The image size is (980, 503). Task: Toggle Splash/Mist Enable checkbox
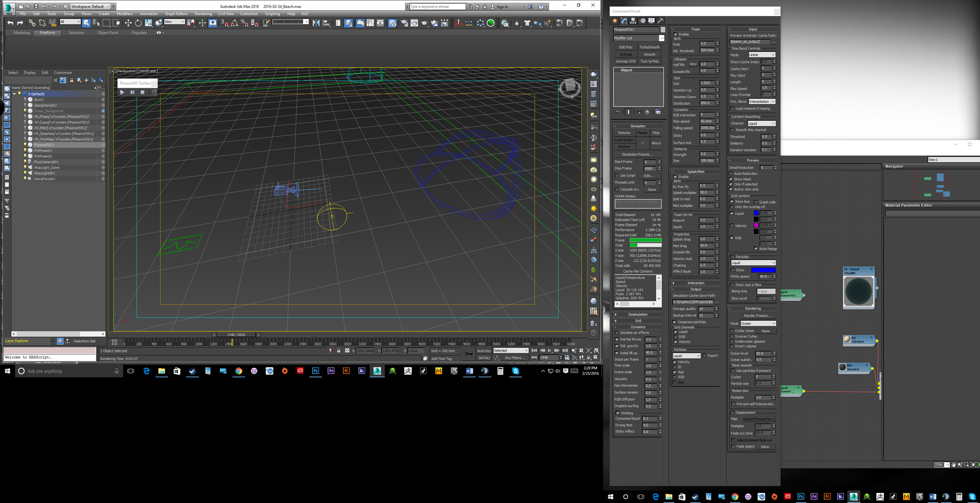pyautogui.click(x=675, y=177)
